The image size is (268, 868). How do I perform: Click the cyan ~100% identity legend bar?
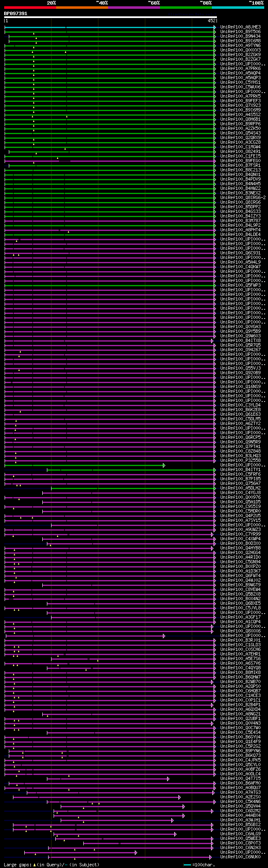click(x=238, y=7)
